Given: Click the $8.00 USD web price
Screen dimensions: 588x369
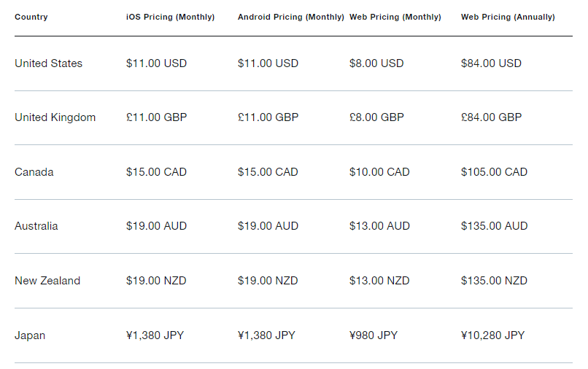Looking at the screenshot, I should (x=376, y=63).
